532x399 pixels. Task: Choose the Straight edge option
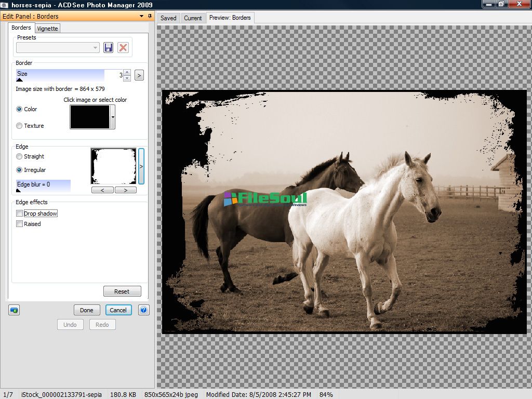(x=20, y=156)
